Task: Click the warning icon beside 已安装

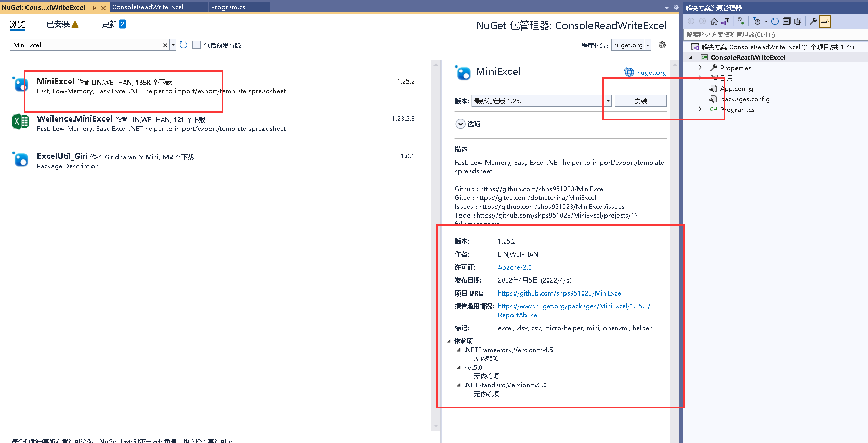Action: coord(75,24)
